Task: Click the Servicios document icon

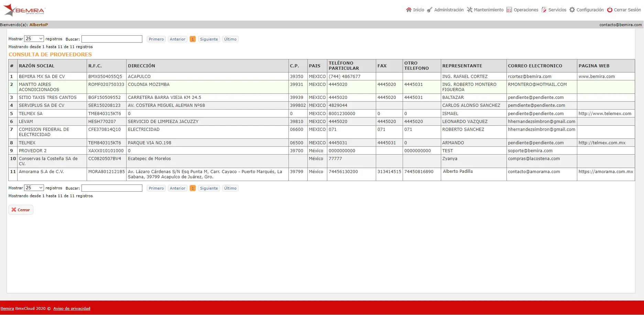Action: click(544, 10)
